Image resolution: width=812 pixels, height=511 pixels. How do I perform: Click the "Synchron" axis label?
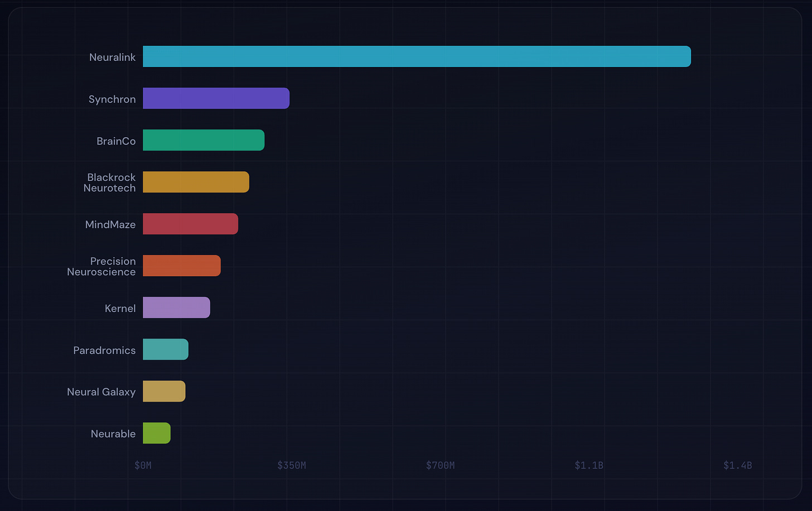tap(112, 99)
